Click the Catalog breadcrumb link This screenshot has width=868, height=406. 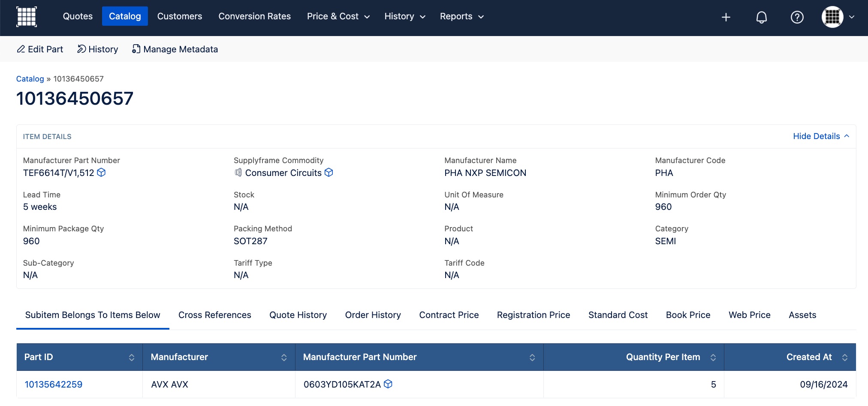[30, 79]
